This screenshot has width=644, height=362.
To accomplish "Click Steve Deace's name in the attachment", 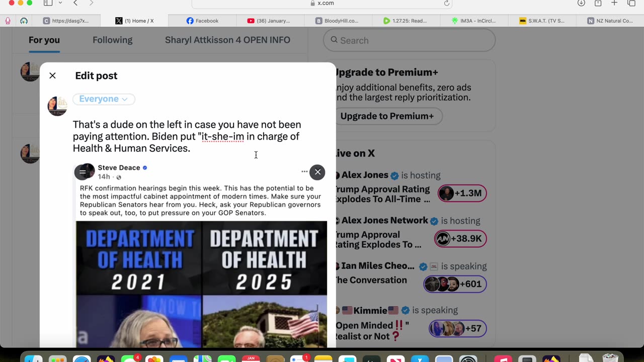I will point(119,167).
